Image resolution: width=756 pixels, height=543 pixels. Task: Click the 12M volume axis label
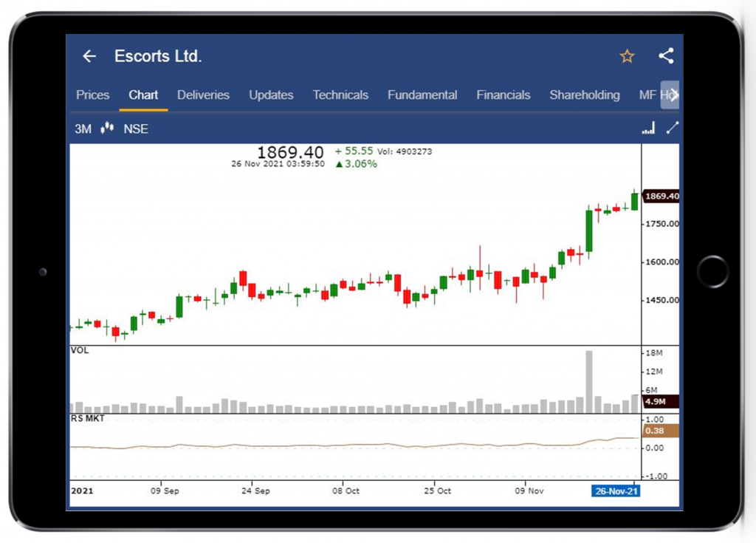coord(654,372)
